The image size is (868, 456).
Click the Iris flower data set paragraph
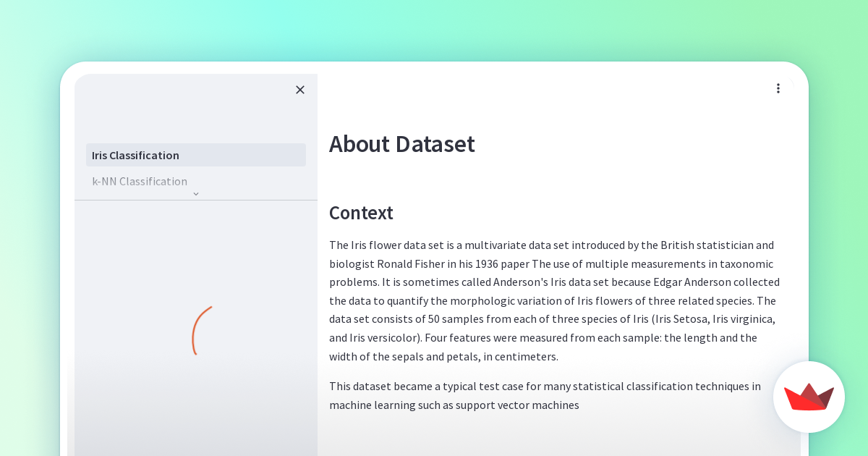click(554, 300)
